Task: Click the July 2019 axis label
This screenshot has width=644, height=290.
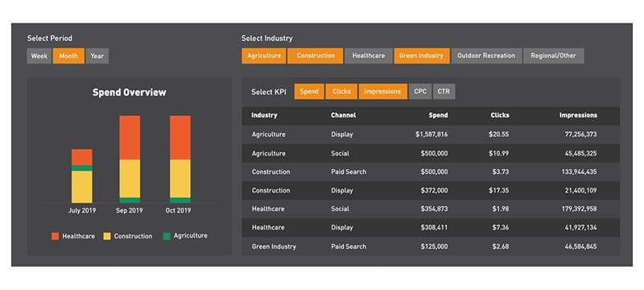Action: pos(82,210)
